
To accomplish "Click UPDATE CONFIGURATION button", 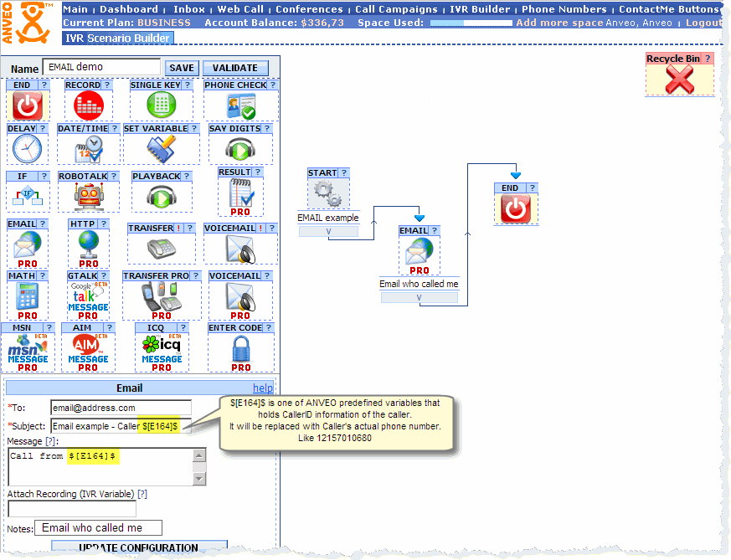I will tap(139, 547).
